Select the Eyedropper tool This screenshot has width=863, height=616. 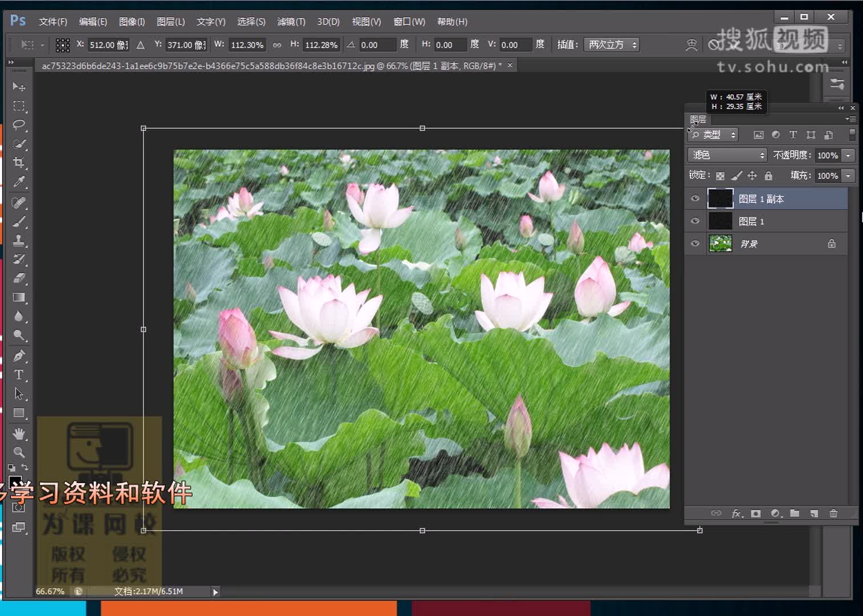coord(19,182)
